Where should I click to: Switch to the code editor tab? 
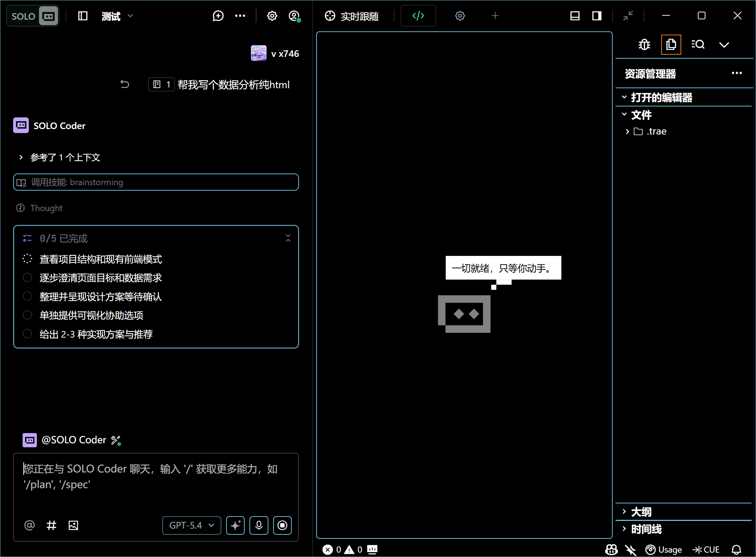tap(418, 16)
